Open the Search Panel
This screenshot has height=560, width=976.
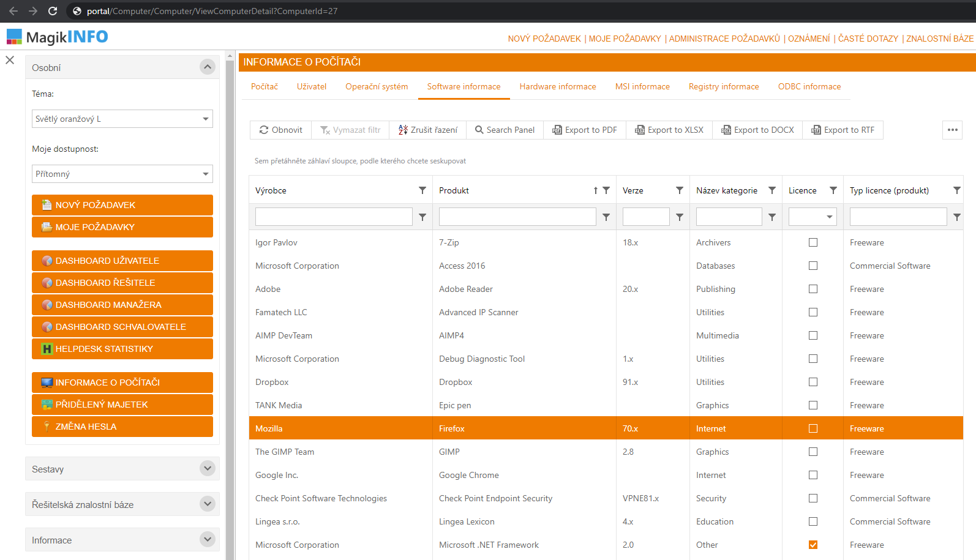[x=505, y=130]
